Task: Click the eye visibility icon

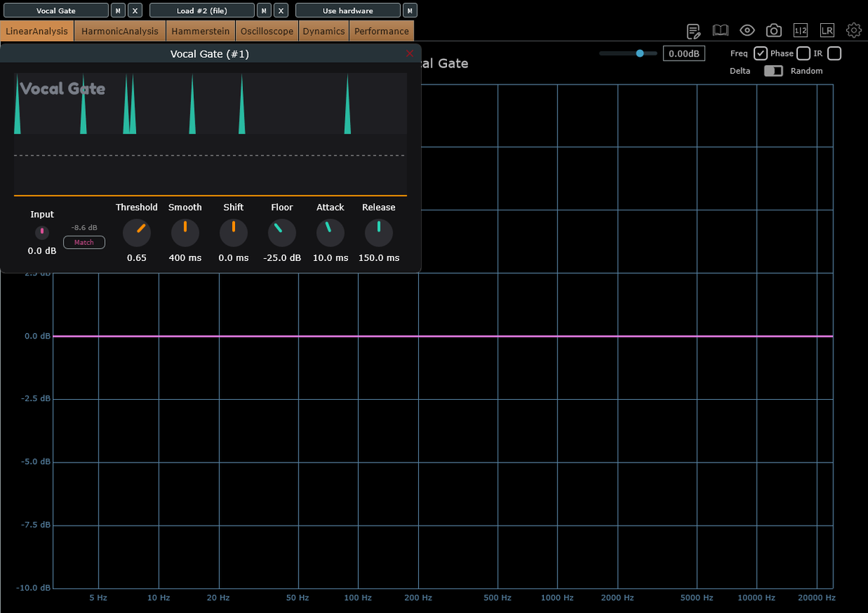Action: (x=747, y=30)
